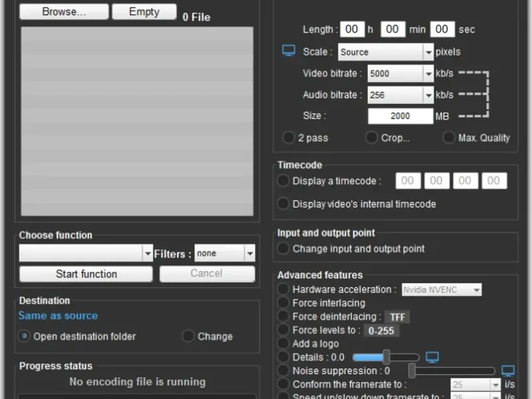Click the Length seconds field

pyautogui.click(x=442, y=29)
